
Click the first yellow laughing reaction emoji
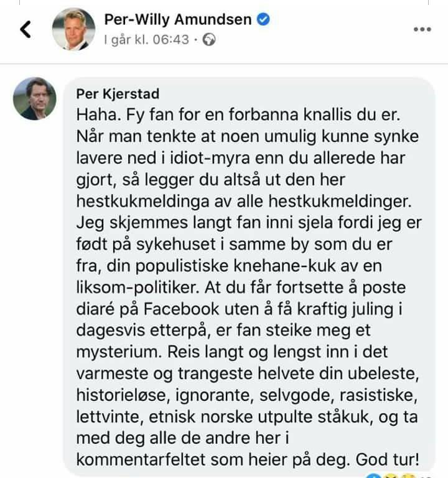(x=390, y=476)
